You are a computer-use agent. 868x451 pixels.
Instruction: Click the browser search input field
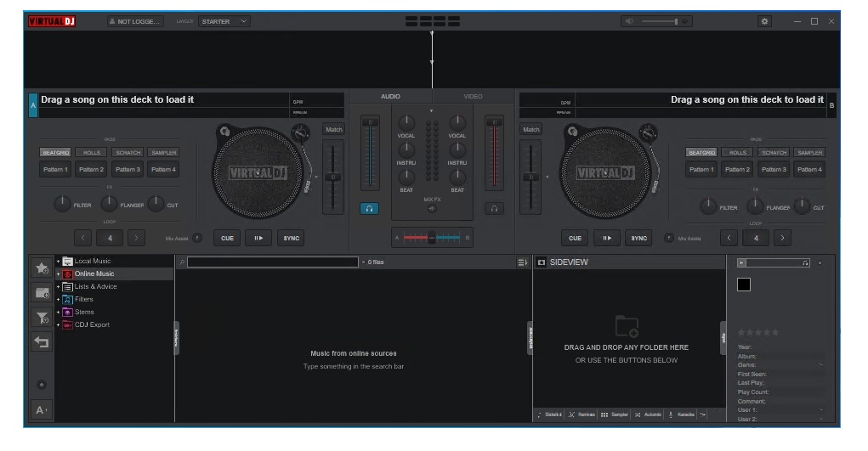tap(272, 262)
